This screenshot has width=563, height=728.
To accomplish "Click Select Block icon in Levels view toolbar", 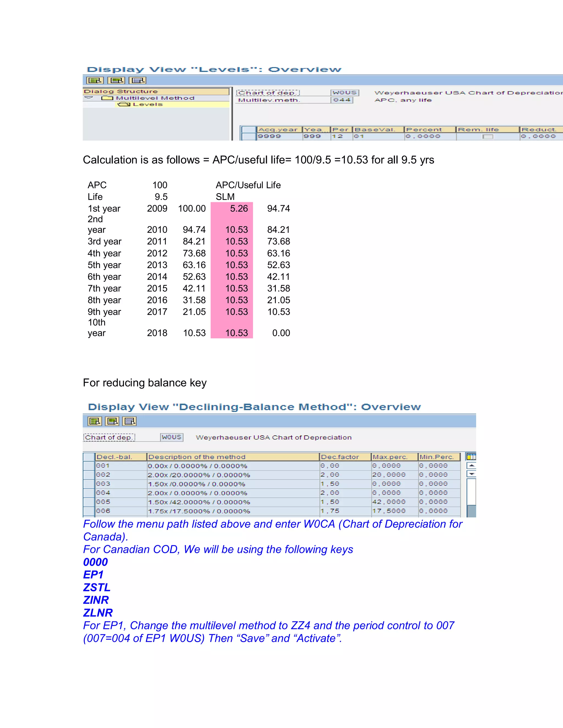I will coord(116,80).
